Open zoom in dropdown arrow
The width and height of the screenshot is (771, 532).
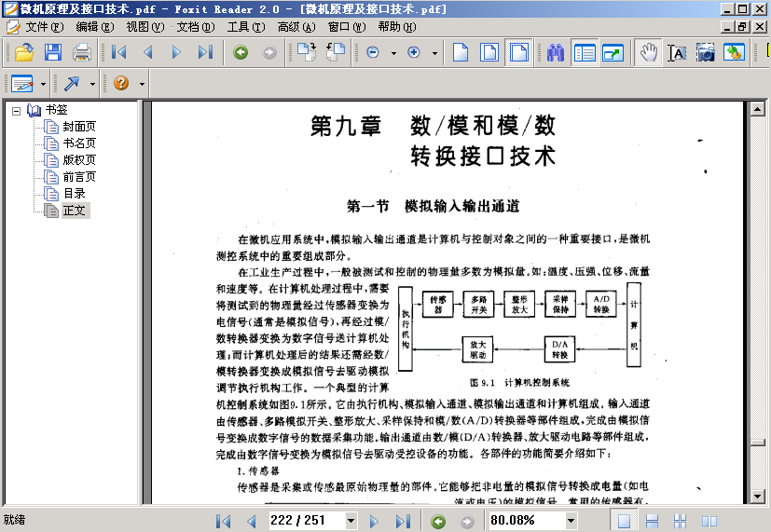(434, 52)
